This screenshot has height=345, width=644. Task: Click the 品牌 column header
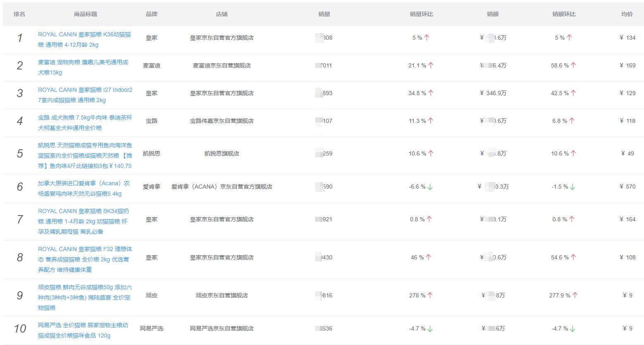(152, 14)
